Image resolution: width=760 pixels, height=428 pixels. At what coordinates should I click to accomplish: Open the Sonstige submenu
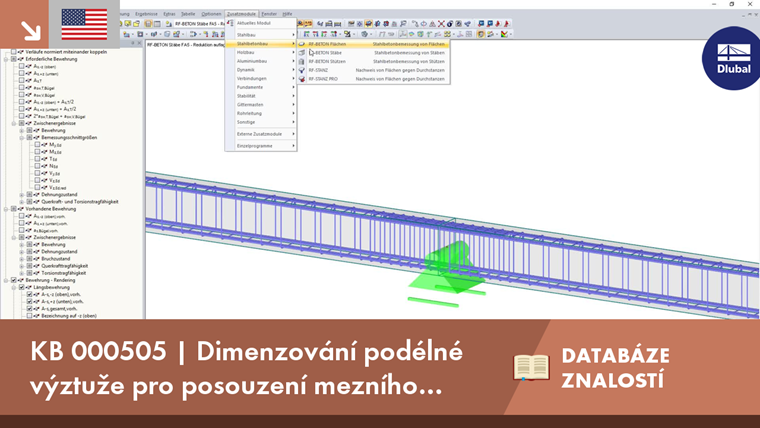[261, 122]
